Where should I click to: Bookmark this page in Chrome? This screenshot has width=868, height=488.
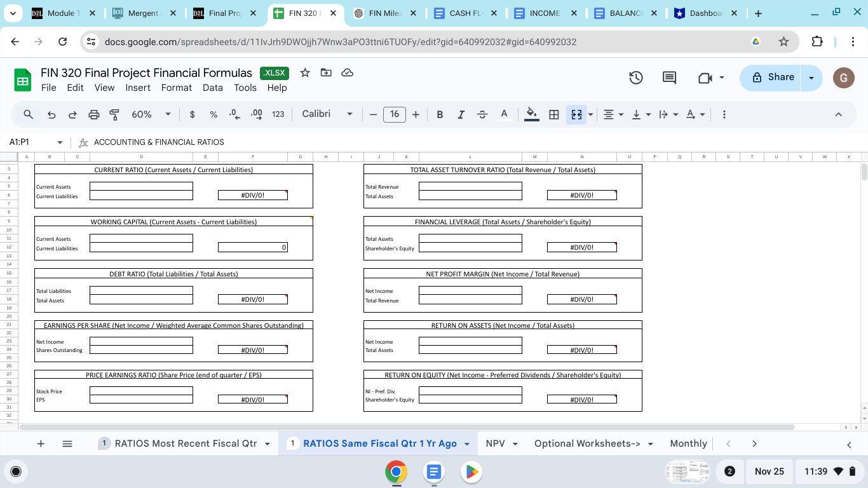coord(783,42)
